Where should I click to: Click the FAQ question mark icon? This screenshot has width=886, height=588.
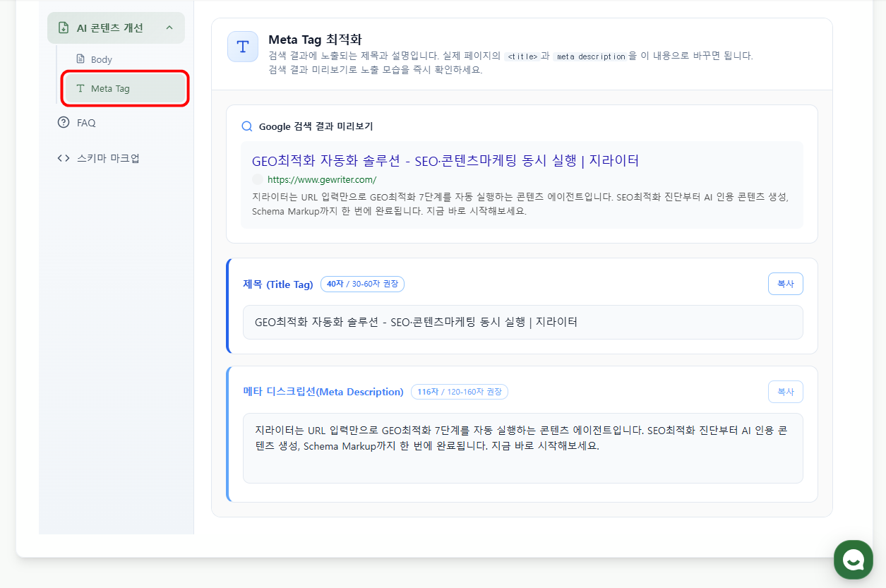coord(64,122)
